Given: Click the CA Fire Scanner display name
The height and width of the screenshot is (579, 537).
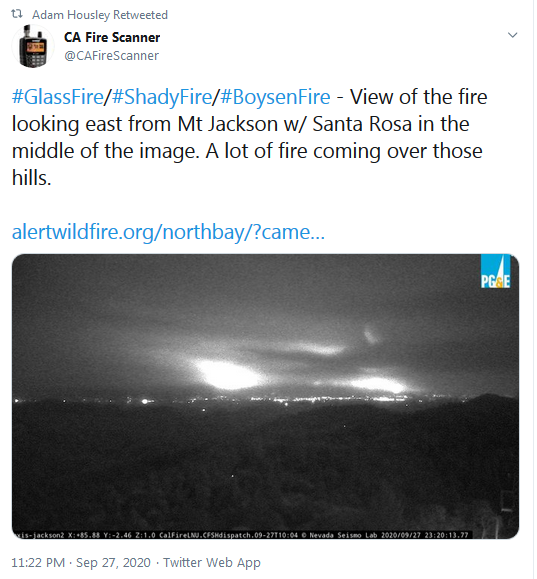Looking at the screenshot, I should click(x=112, y=37).
